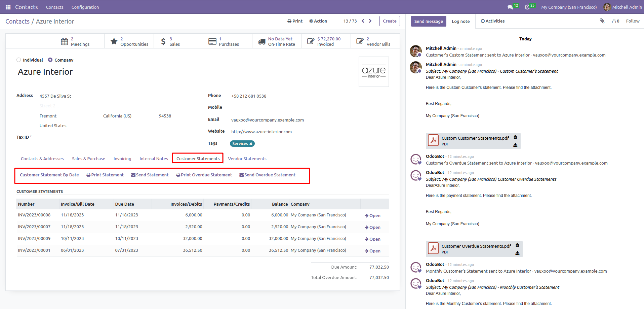Click the Azure Interior logo image
Screen dimensions: 644x309
374,72
